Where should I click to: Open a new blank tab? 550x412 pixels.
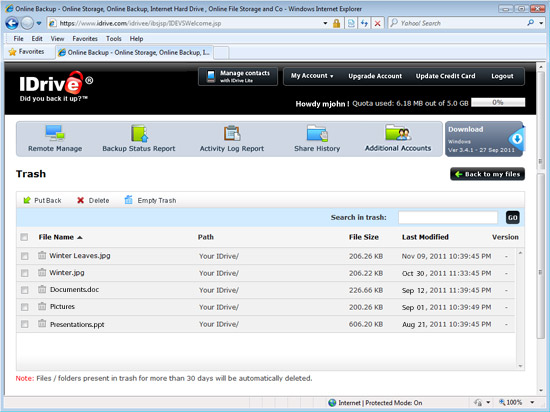pyautogui.click(x=221, y=53)
